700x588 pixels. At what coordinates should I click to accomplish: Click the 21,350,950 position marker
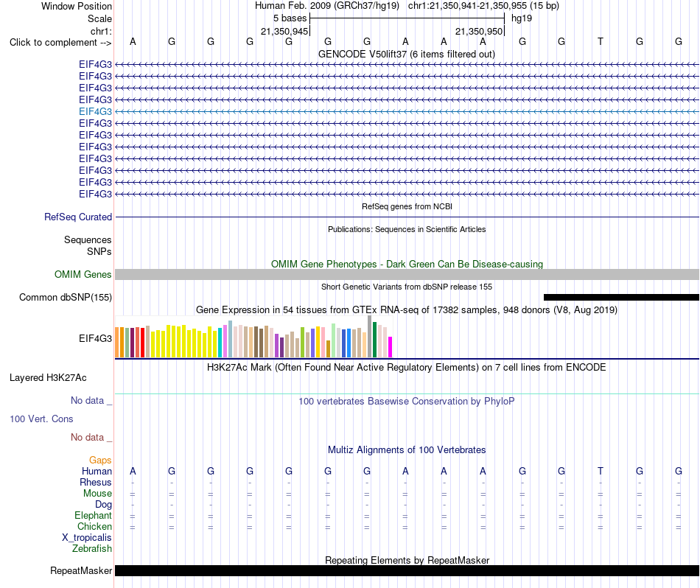point(479,31)
